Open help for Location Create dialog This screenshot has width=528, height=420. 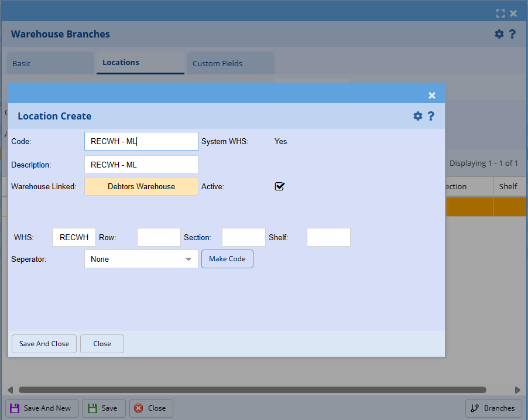coord(431,116)
